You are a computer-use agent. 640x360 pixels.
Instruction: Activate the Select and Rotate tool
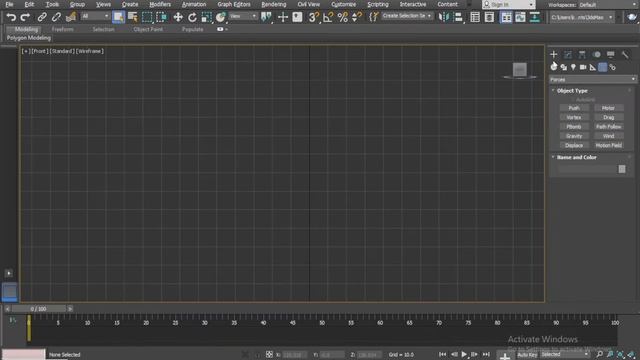pyautogui.click(x=192, y=17)
